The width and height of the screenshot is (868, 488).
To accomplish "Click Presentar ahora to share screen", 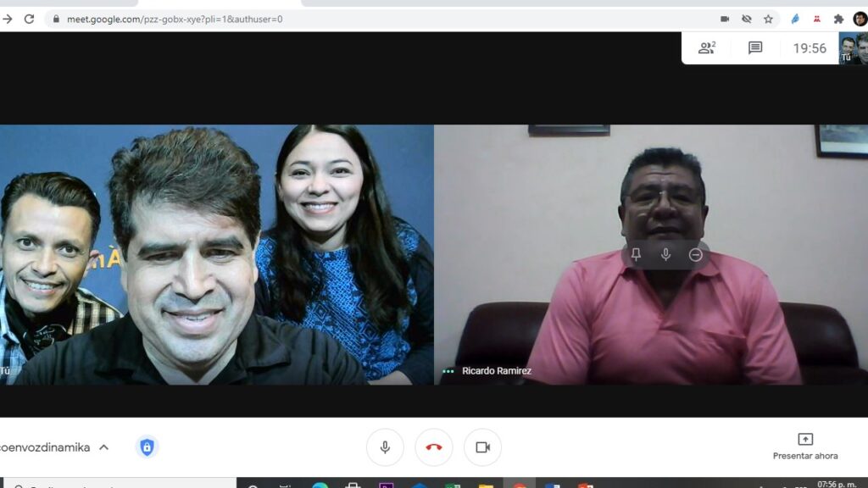I will tap(805, 446).
